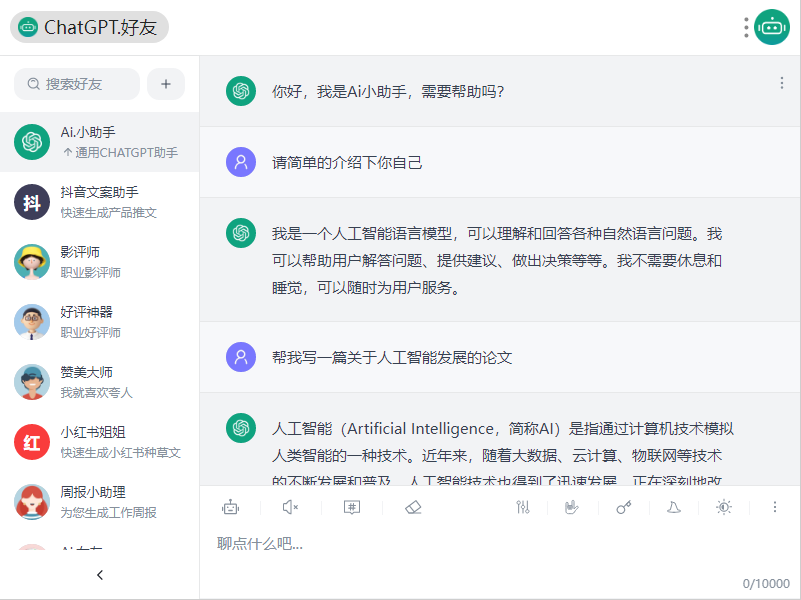Click the subtitle 快速生成产品推文
The height and width of the screenshot is (600, 801).
108,212
